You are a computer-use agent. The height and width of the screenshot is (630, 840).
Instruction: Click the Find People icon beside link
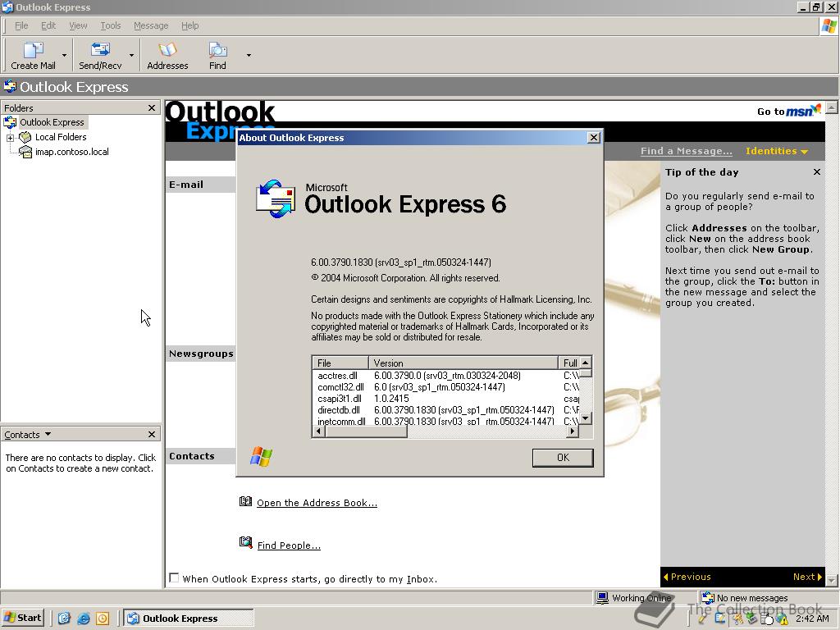pos(245,543)
